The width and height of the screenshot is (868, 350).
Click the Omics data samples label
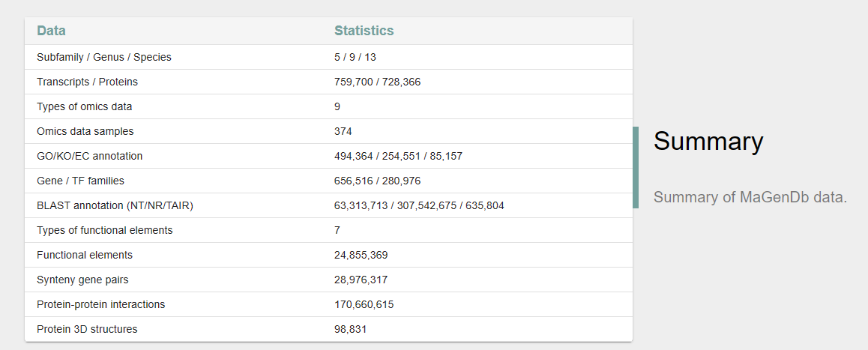85,131
